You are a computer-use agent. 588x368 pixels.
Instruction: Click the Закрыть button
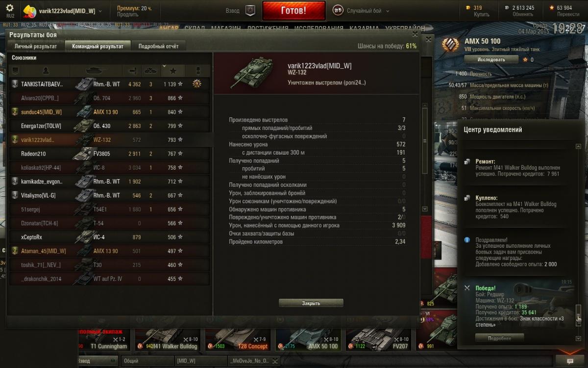[311, 303]
